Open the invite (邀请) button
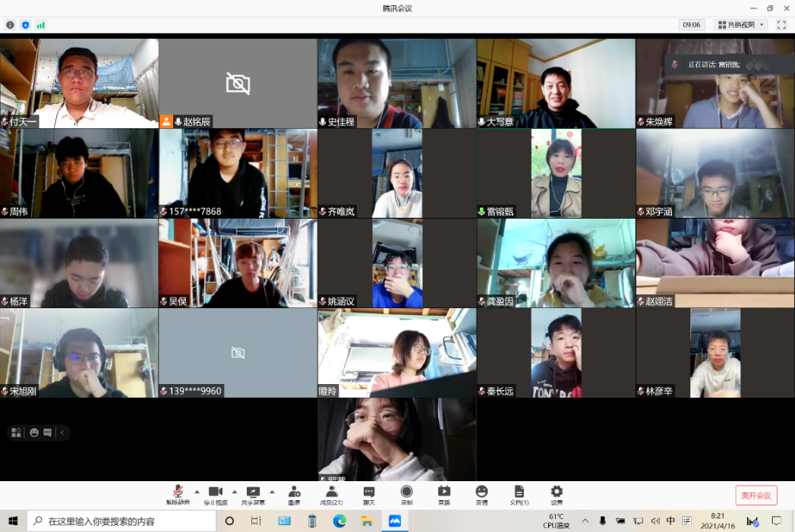This screenshot has width=795, height=532. coord(294,495)
